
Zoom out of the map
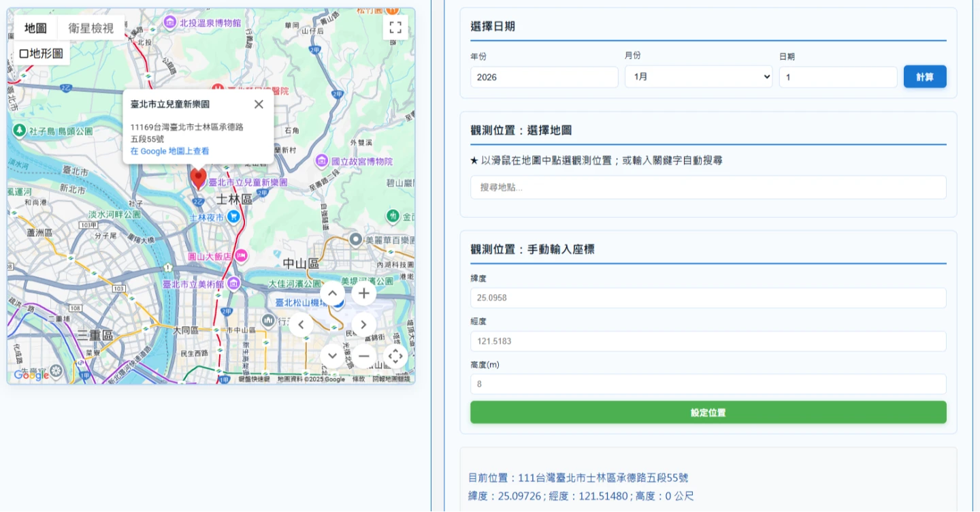[x=364, y=355]
